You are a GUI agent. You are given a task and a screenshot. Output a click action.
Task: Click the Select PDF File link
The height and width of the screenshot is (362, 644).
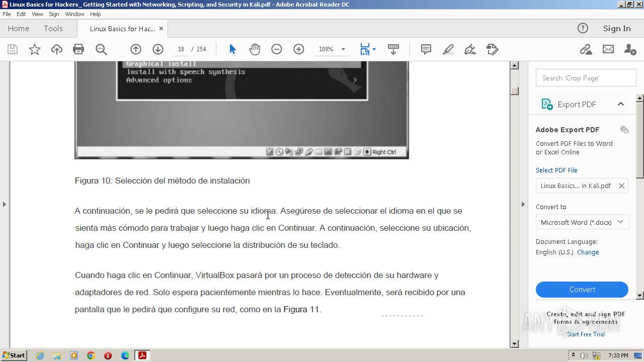556,170
